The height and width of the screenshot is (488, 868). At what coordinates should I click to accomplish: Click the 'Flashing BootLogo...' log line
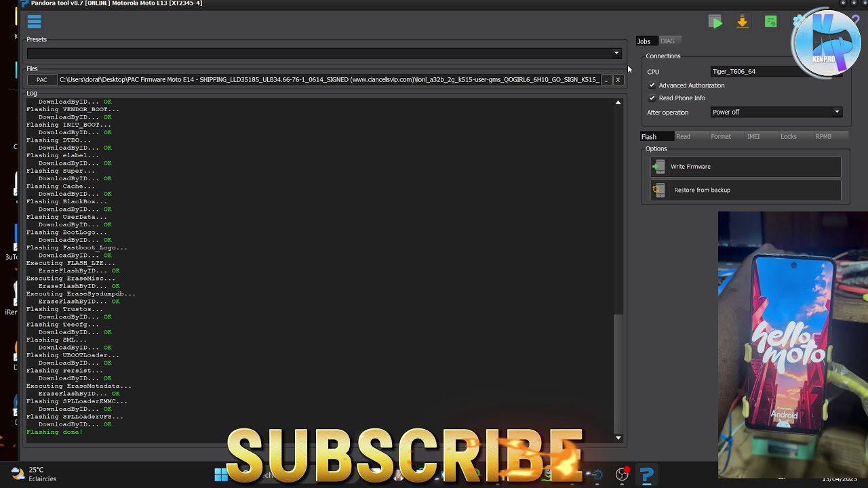[x=66, y=232]
